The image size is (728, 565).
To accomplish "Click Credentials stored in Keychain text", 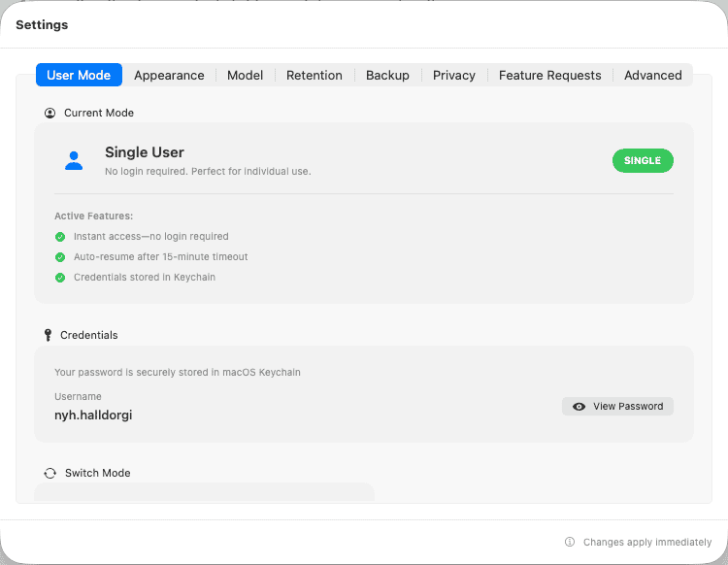I will pos(145,278).
